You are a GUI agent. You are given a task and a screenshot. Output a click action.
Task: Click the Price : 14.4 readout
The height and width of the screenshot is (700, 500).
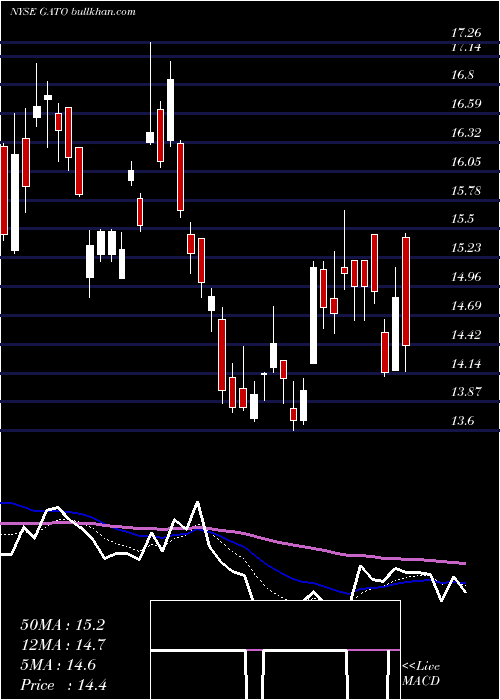coord(63,685)
